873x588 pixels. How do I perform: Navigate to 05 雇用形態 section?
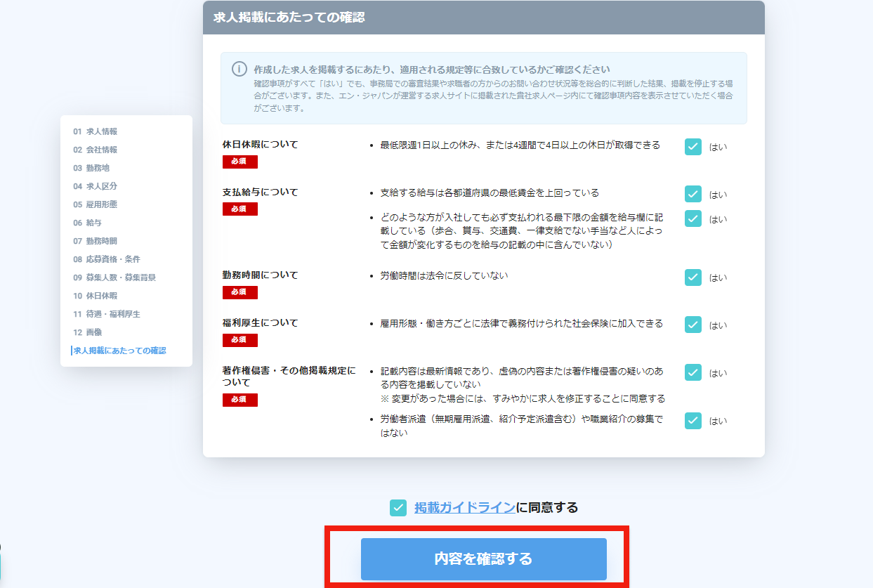95,204
